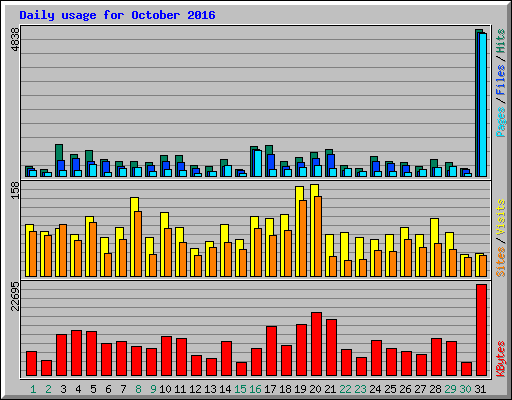Click the 22695 KBytes axis value

[x=15, y=296]
